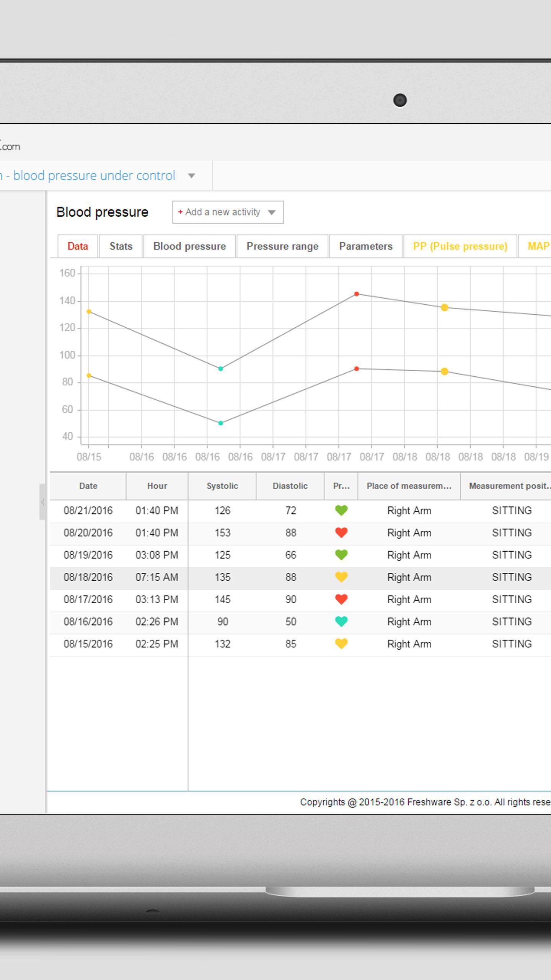Click the date cell 08/20/2016

pyautogui.click(x=88, y=533)
